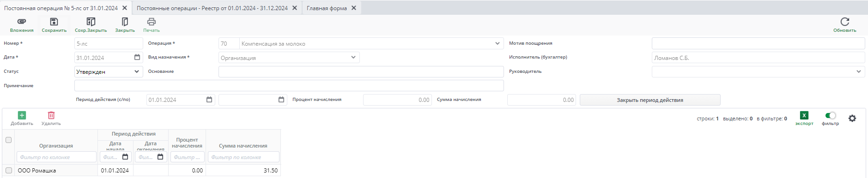Image resolution: width=868 pixels, height=178 pixels.
Task: Close the Постоянная операция № 5-лс tab
Action: [x=125, y=8]
